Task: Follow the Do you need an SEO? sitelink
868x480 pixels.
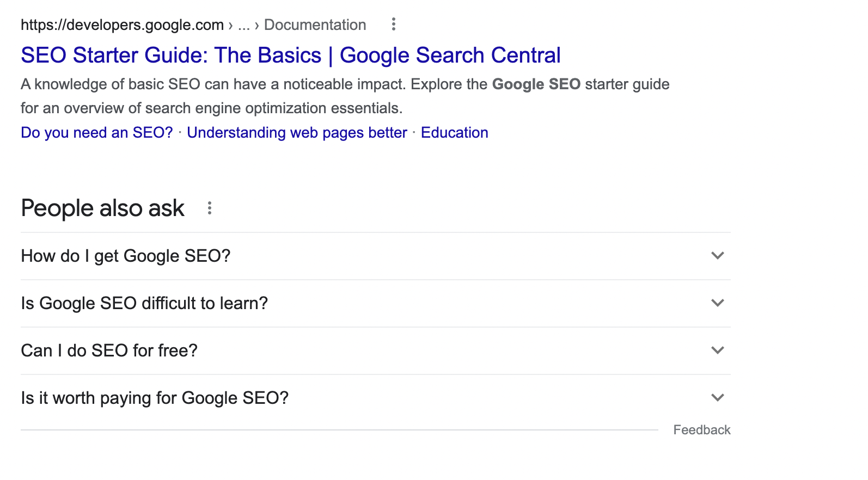Action: pyautogui.click(x=96, y=133)
